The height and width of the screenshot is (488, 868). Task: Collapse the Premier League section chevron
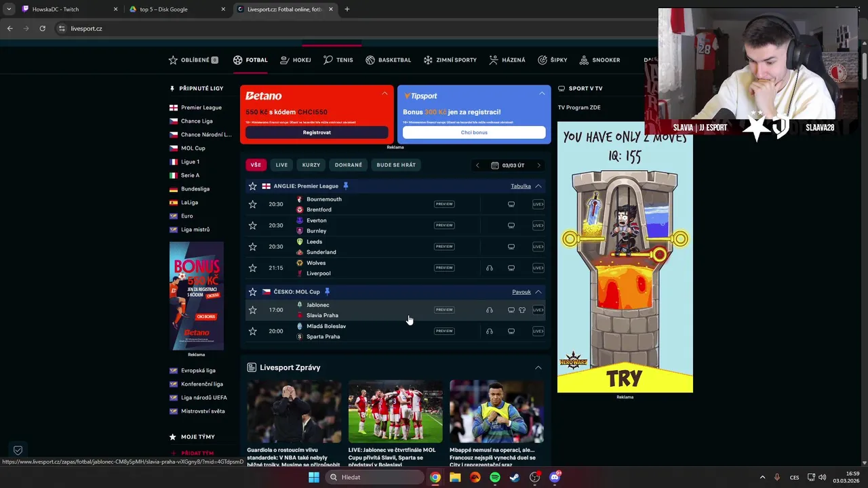click(538, 186)
